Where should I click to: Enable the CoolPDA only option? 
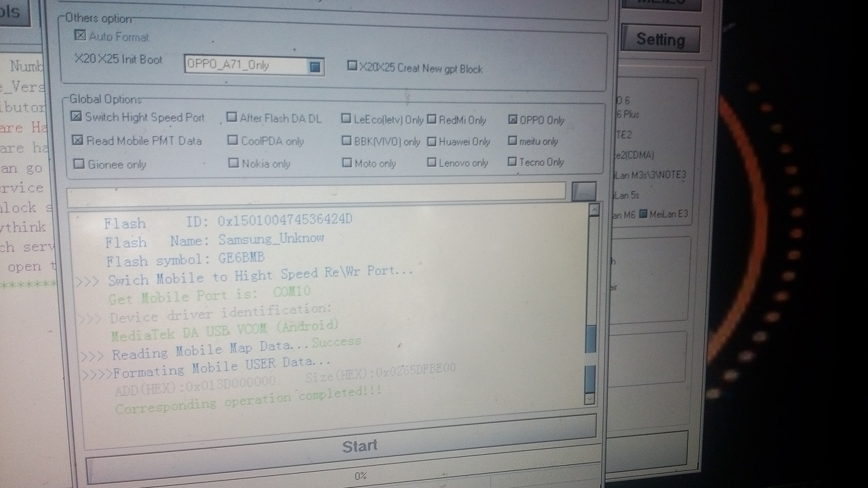[233, 141]
